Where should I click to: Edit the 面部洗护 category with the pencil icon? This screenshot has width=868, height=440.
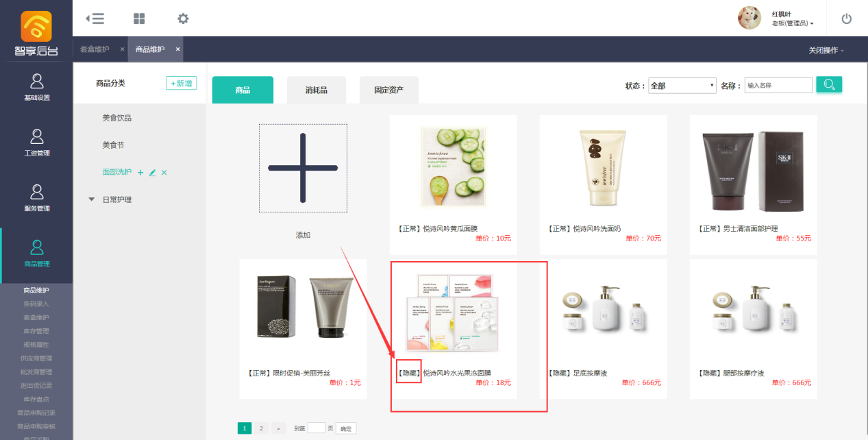click(152, 173)
